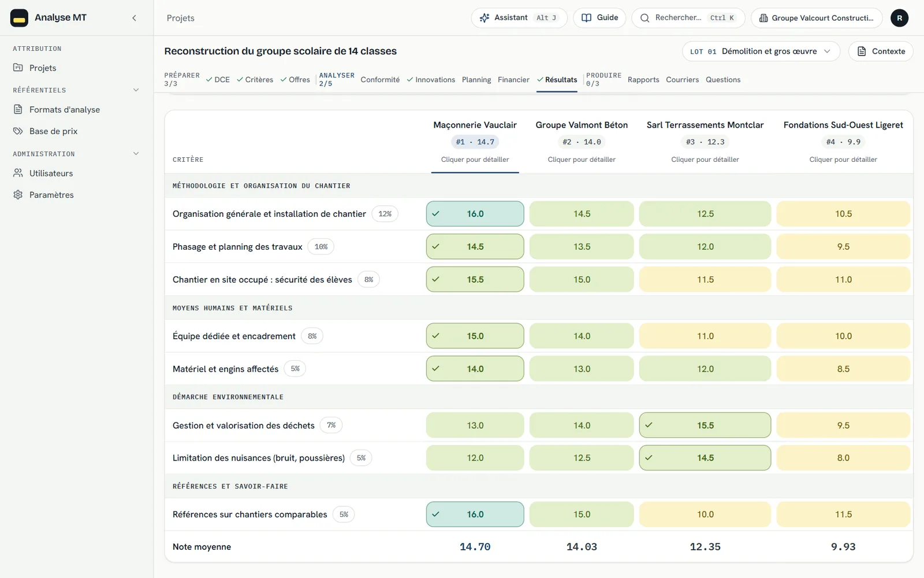Switch to the Conformité tab
Image resolution: width=924 pixels, height=578 pixels.
(380, 80)
